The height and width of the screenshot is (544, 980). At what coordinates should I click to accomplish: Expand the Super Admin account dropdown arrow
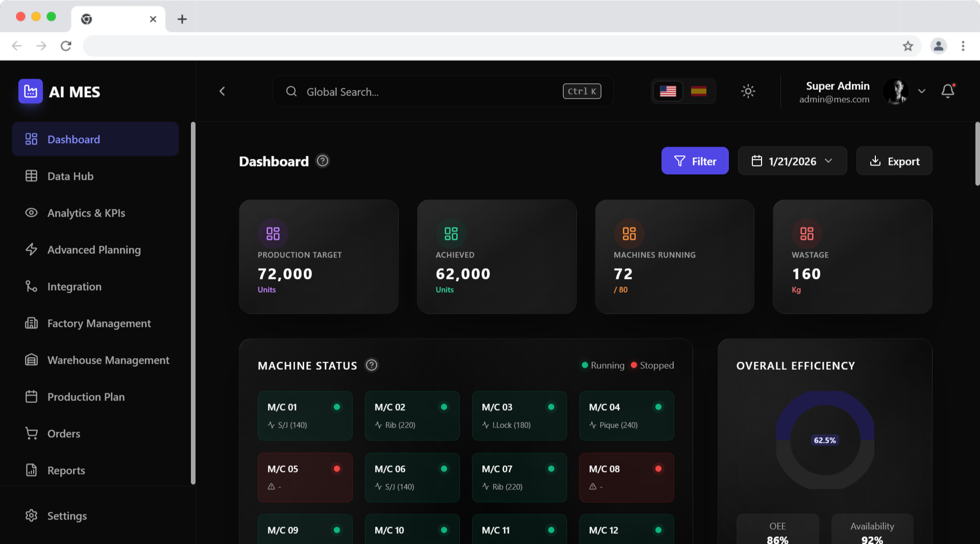click(x=922, y=91)
